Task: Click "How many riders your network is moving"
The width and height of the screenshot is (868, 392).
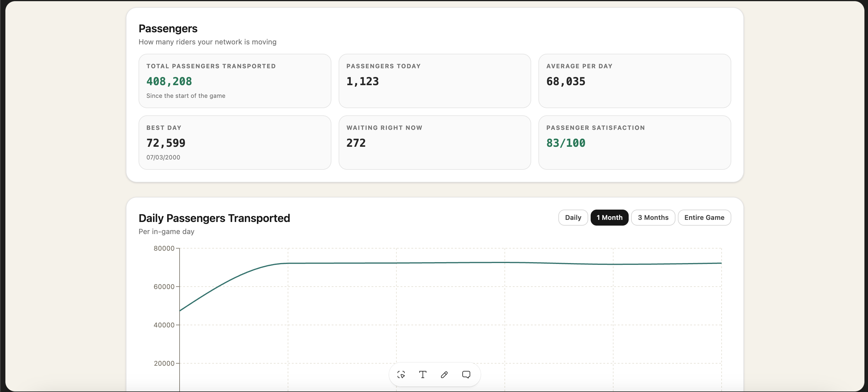Action: coord(207,42)
